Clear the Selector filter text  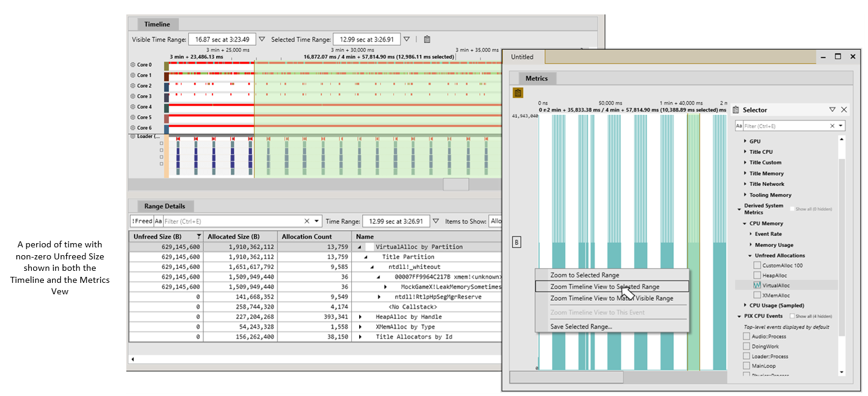point(833,126)
